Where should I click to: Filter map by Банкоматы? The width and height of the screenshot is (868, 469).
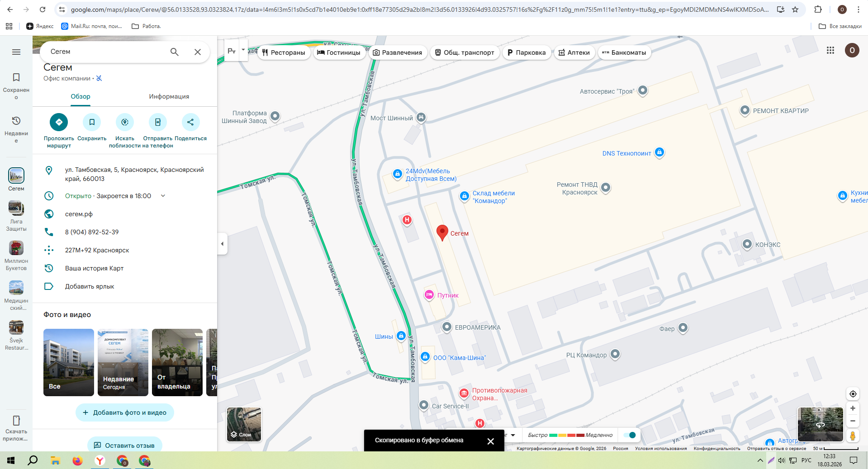624,52
